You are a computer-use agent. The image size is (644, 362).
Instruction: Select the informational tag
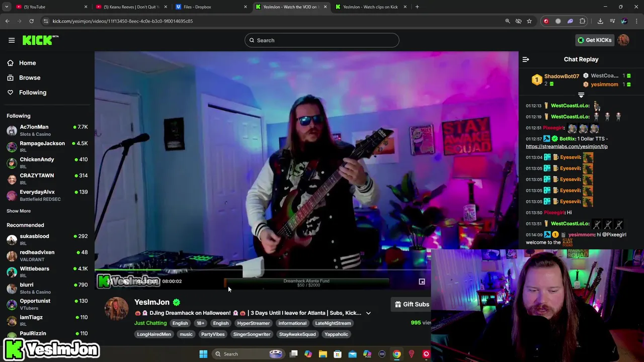(x=292, y=323)
